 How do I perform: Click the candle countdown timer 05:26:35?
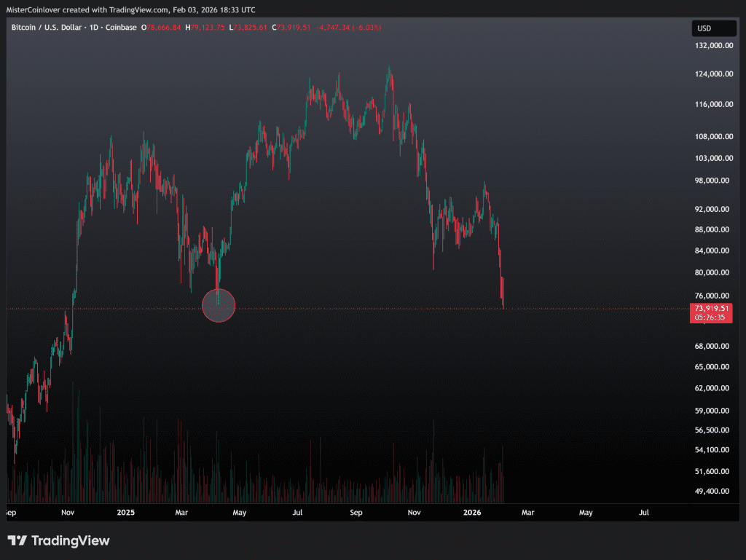coord(710,318)
